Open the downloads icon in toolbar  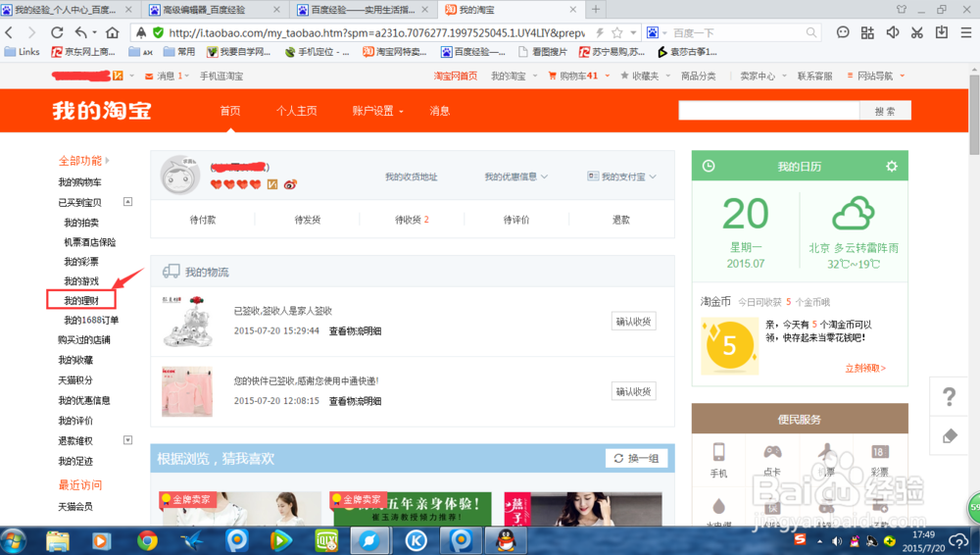941,32
